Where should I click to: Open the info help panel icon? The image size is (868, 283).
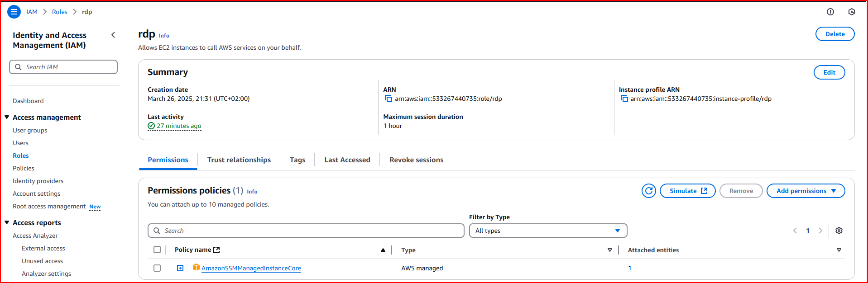coord(830,12)
